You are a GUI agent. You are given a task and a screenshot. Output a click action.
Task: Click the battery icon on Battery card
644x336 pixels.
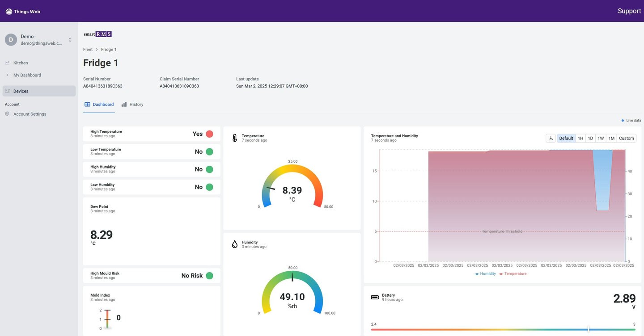tap(375, 297)
